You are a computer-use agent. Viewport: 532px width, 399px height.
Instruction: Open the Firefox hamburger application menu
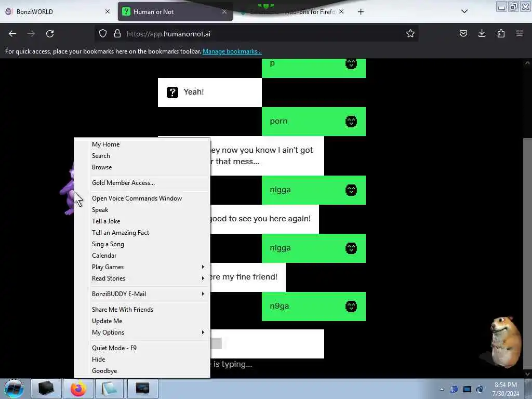coord(520,34)
